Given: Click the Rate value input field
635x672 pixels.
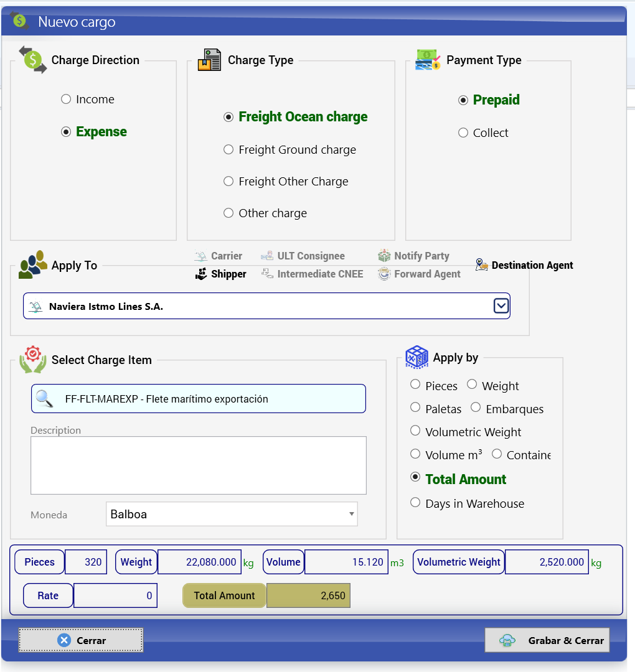Looking at the screenshot, I should click(115, 595).
